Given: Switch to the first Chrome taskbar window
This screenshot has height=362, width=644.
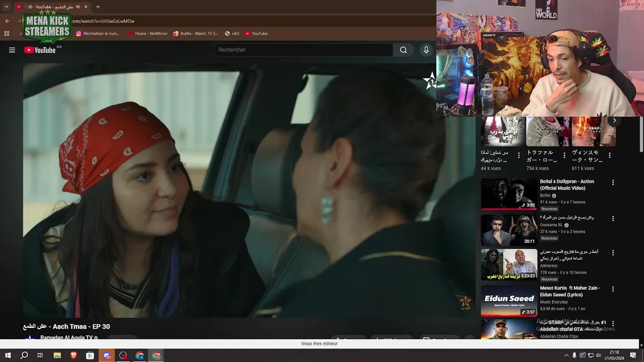Looking at the screenshot, I should (140, 355).
